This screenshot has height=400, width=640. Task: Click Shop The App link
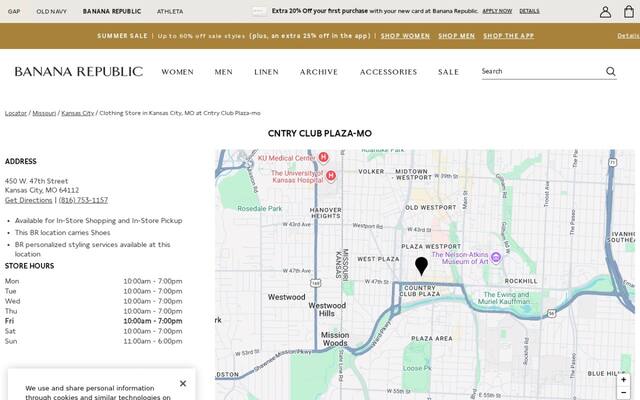click(x=509, y=36)
